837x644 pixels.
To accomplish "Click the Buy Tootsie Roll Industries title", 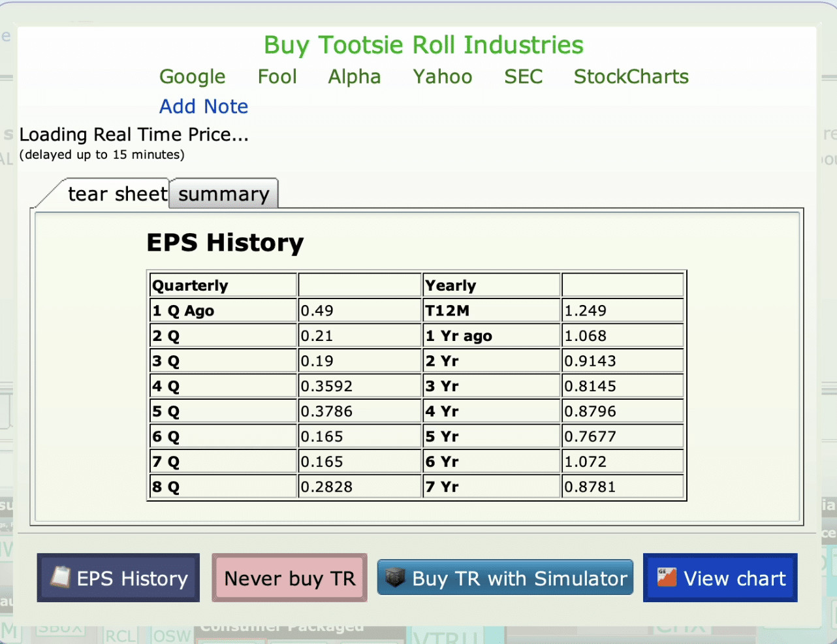I will [424, 45].
